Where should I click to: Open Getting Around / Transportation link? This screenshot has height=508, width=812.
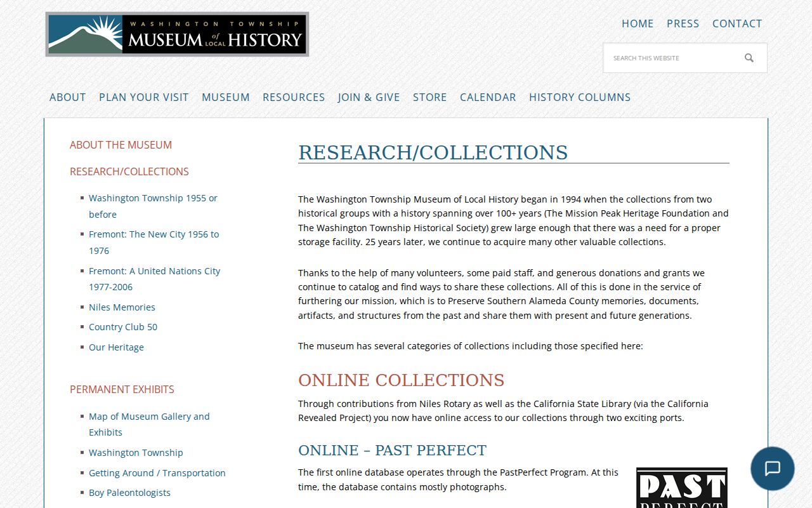point(157,473)
